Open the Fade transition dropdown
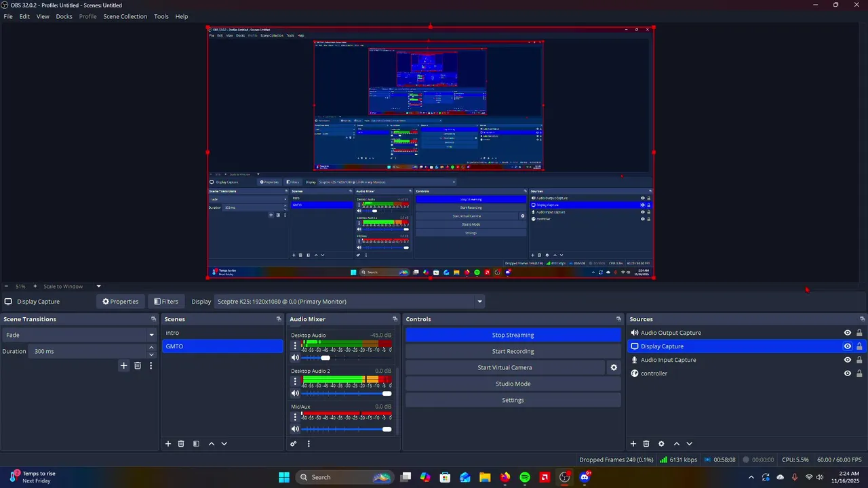The image size is (868, 488). tap(79, 335)
